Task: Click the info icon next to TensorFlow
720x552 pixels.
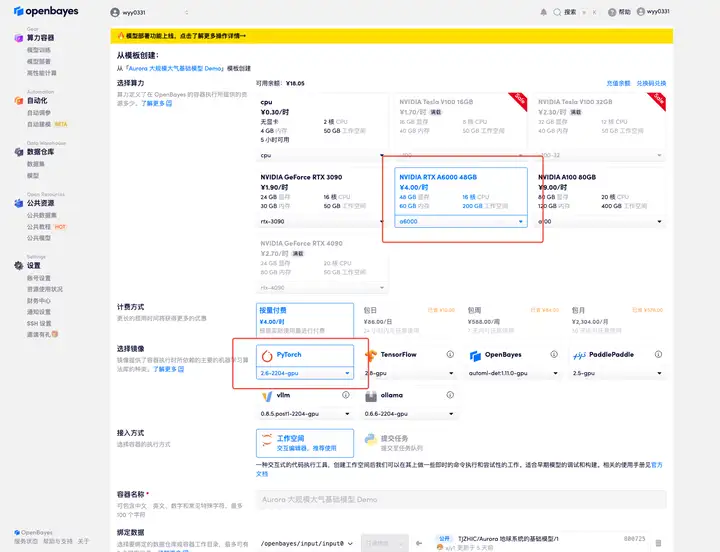Action: [450, 354]
